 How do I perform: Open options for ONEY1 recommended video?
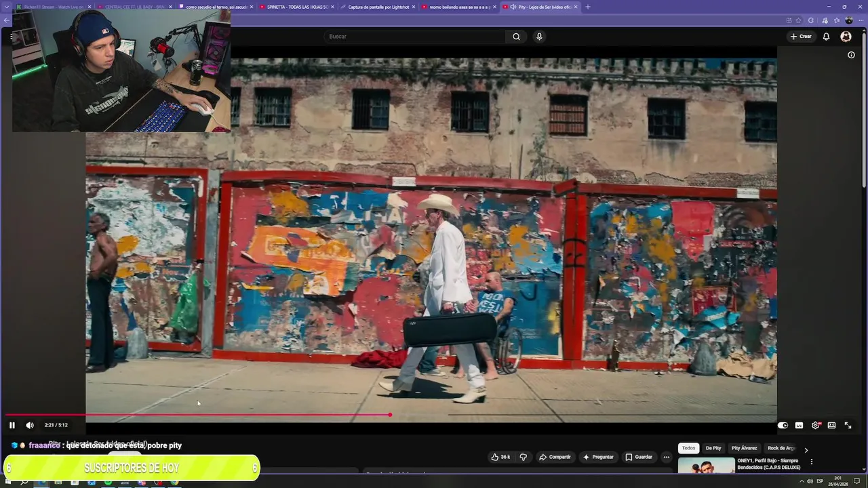click(x=811, y=462)
